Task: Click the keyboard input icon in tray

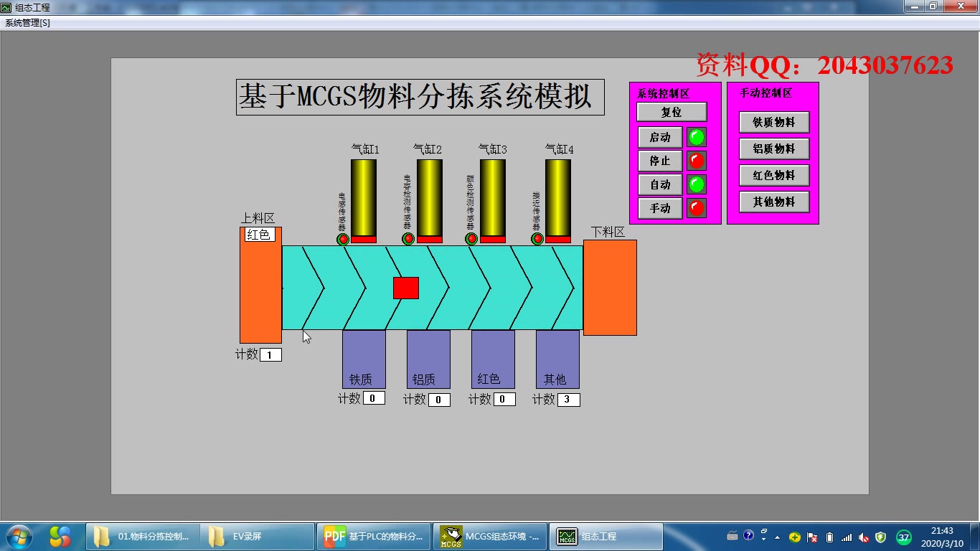Action: pyautogui.click(x=732, y=536)
